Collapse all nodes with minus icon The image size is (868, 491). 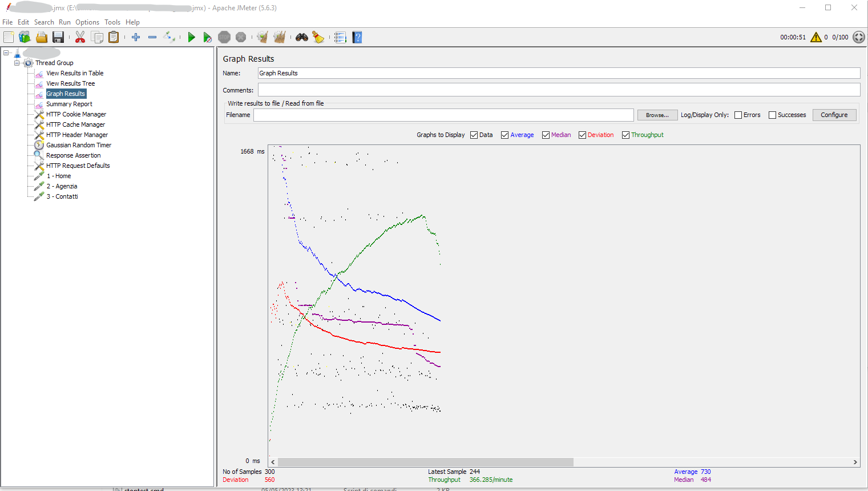(x=152, y=37)
